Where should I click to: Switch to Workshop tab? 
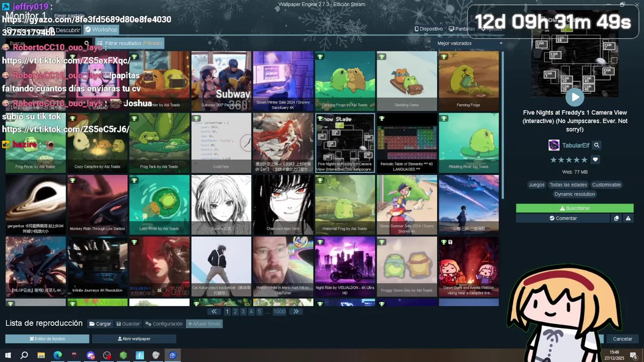tap(101, 30)
